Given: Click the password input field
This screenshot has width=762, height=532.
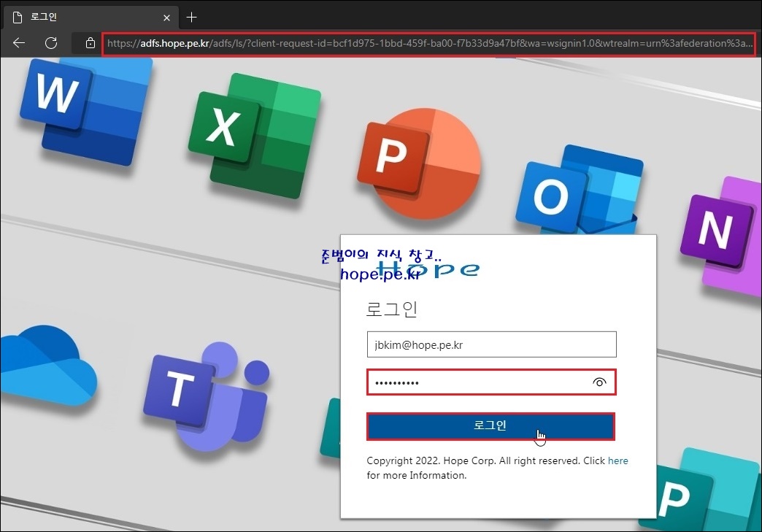Looking at the screenshot, I should pos(491,382).
